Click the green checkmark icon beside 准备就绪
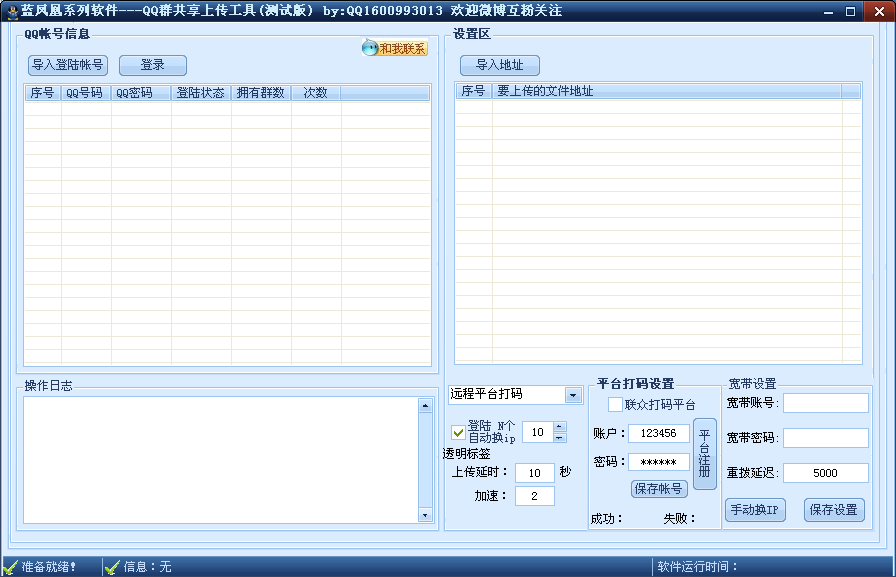 coord(11,567)
